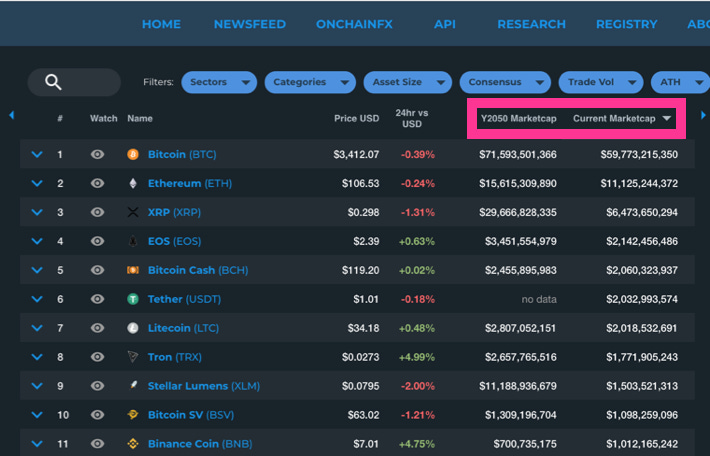Open the Ethereum (ETH) asset link
Viewport: 710px width, 456px height.
pyautogui.click(x=190, y=183)
